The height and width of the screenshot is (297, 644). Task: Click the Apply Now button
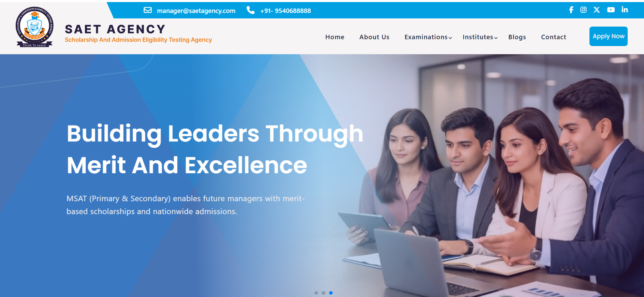(609, 36)
